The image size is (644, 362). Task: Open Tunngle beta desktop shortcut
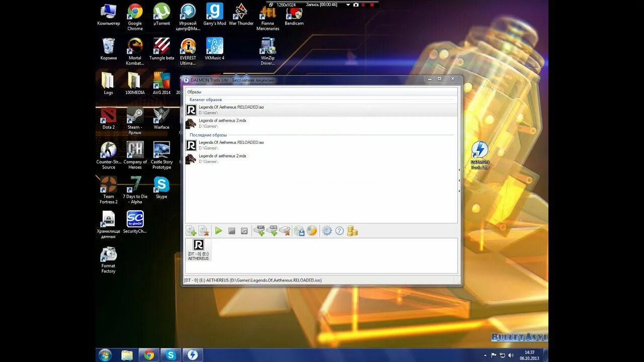[162, 49]
